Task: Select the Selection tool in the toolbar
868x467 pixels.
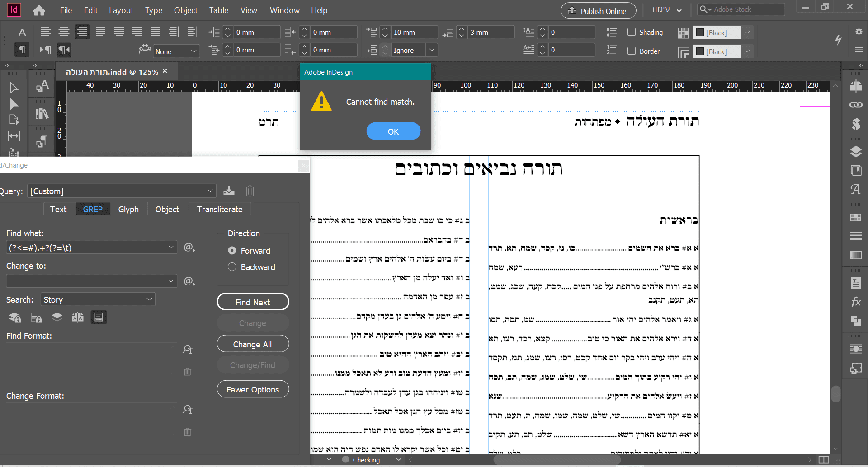Action: pos(14,88)
